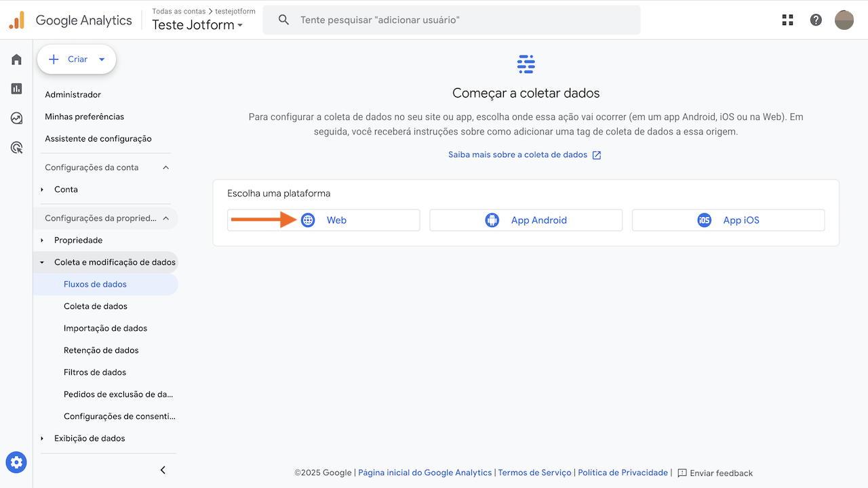Click the blue settings gear icon
This screenshot has height=488, width=868.
[16, 462]
